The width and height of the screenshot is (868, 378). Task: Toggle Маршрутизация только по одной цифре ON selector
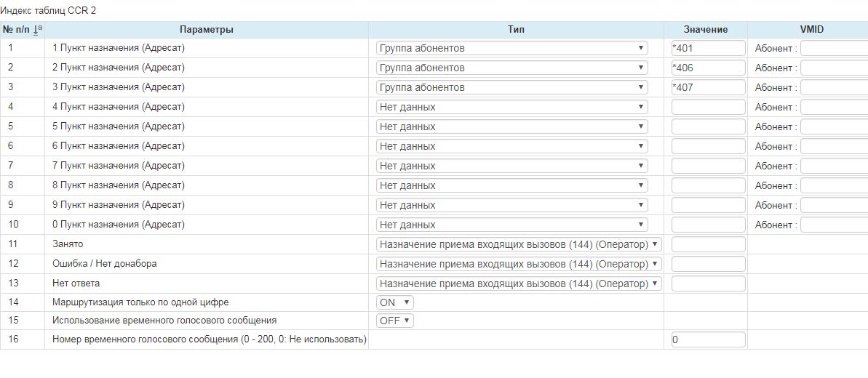coord(394,302)
